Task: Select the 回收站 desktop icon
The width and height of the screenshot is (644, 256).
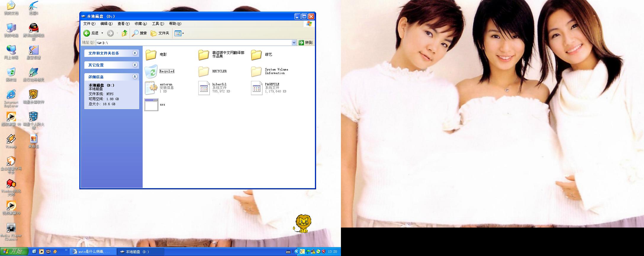Action: coord(11,74)
